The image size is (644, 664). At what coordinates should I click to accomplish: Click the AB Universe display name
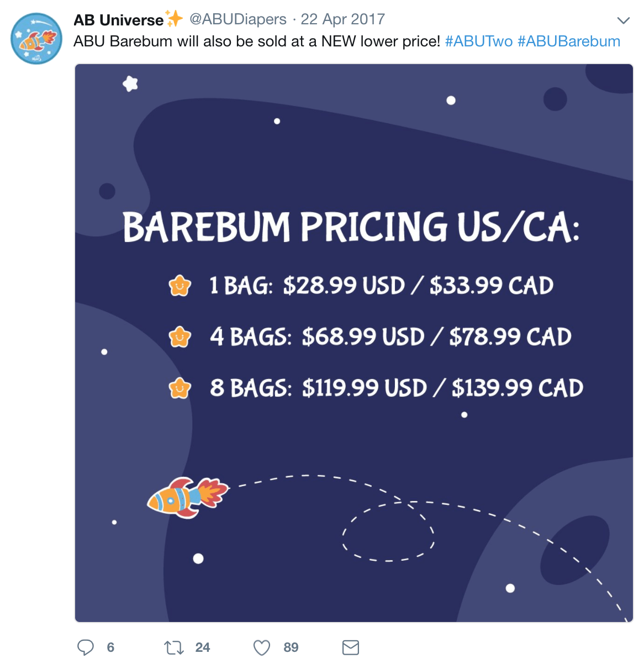119,20
